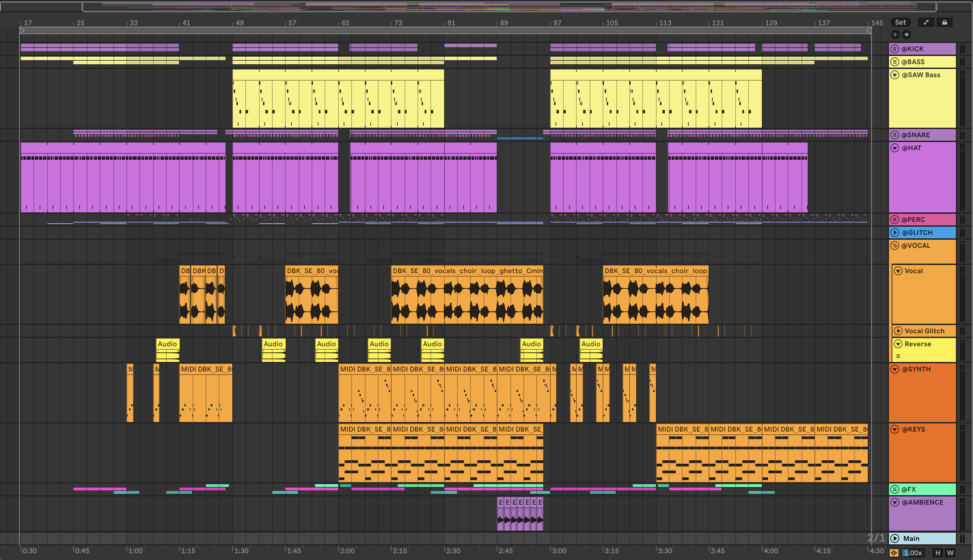Collapse the @HAT track

coord(895,148)
